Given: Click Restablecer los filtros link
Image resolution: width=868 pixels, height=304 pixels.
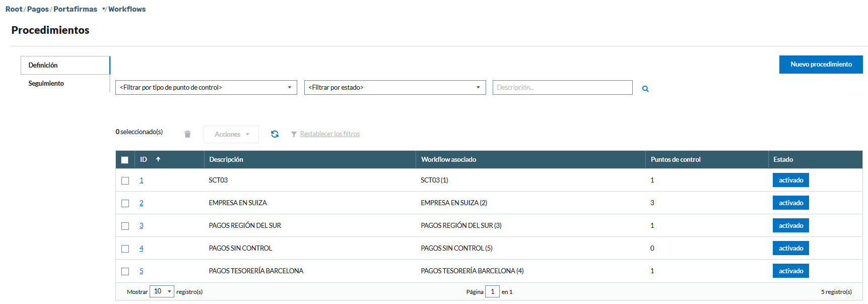Looking at the screenshot, I should [x=329, y=134].
